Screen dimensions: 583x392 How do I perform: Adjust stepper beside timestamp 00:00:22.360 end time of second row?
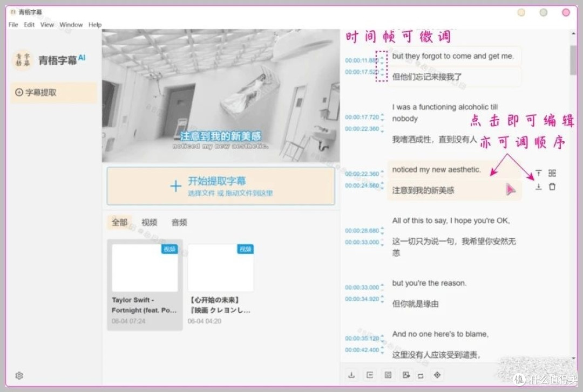(382, 129)
